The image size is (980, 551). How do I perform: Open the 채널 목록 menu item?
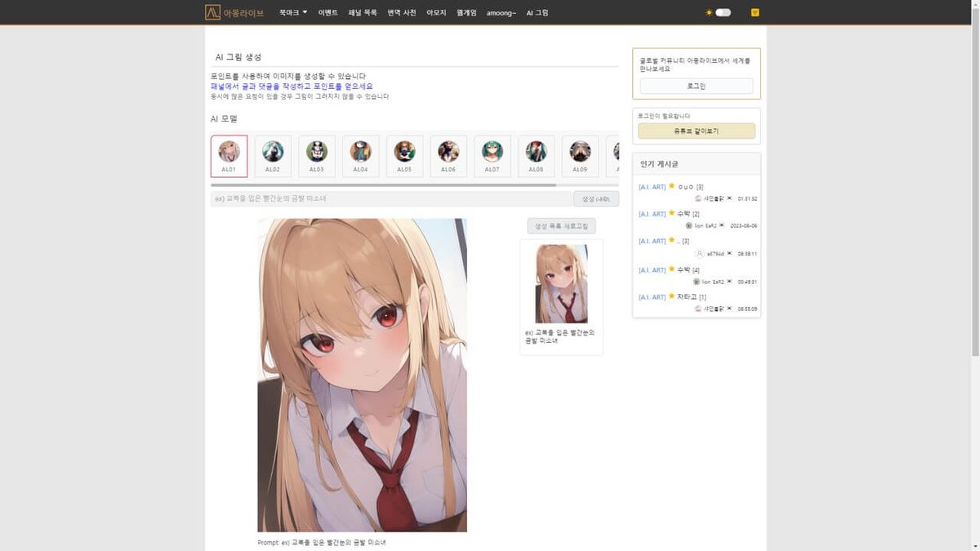[363, 13]
